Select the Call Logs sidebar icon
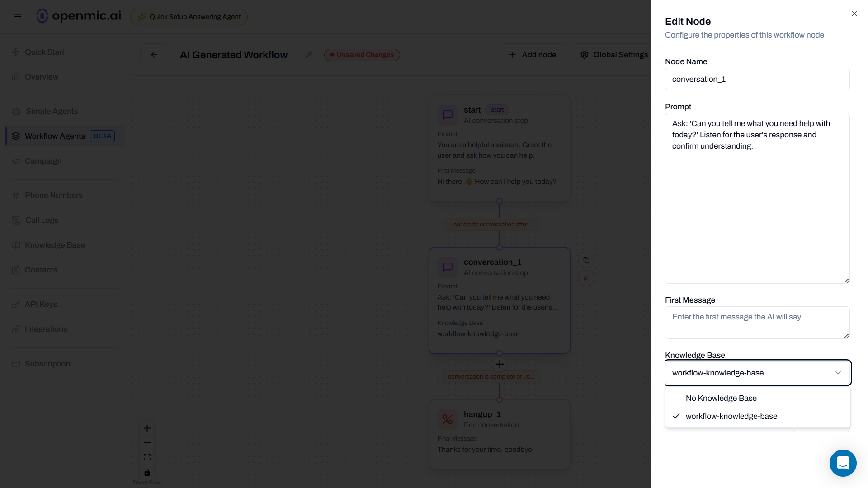Viewport: 868px width, 488px height. click(x=16, y=220)
